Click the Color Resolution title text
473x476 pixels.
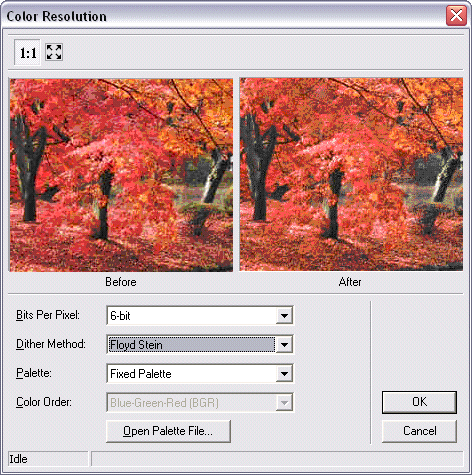click(x=56, y=16)
